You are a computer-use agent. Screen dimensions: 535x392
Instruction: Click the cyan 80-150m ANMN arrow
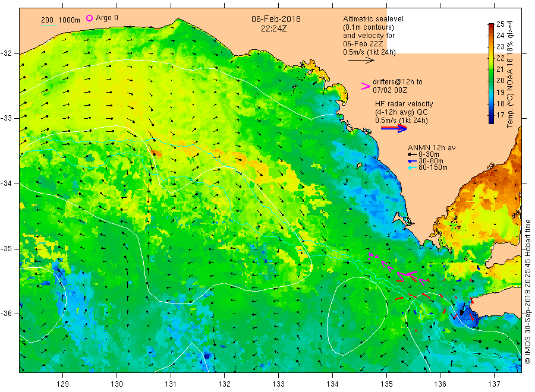click(413, 167)
